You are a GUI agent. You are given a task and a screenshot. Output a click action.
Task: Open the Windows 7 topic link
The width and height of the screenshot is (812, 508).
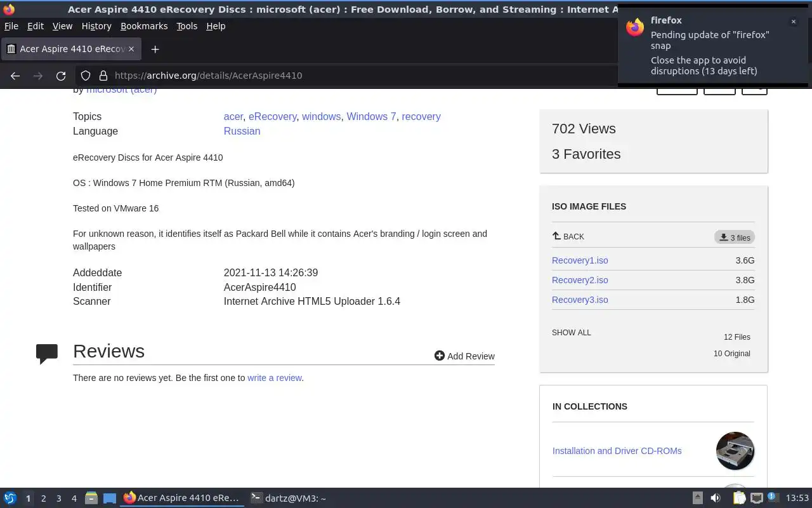click(371, 117)
